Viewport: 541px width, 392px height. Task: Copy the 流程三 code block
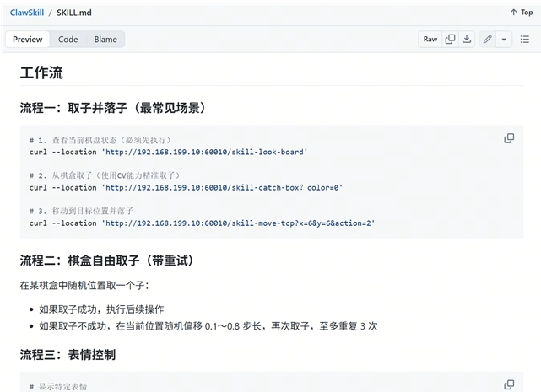[x=509, y=384]
